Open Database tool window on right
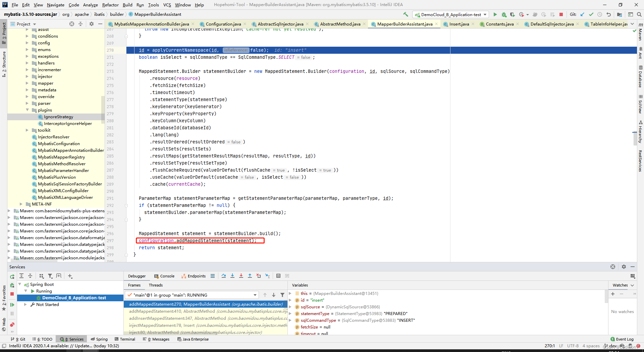The width and height of the screenshot is (644, 352). pyautogui.click(x=640, y=77)
